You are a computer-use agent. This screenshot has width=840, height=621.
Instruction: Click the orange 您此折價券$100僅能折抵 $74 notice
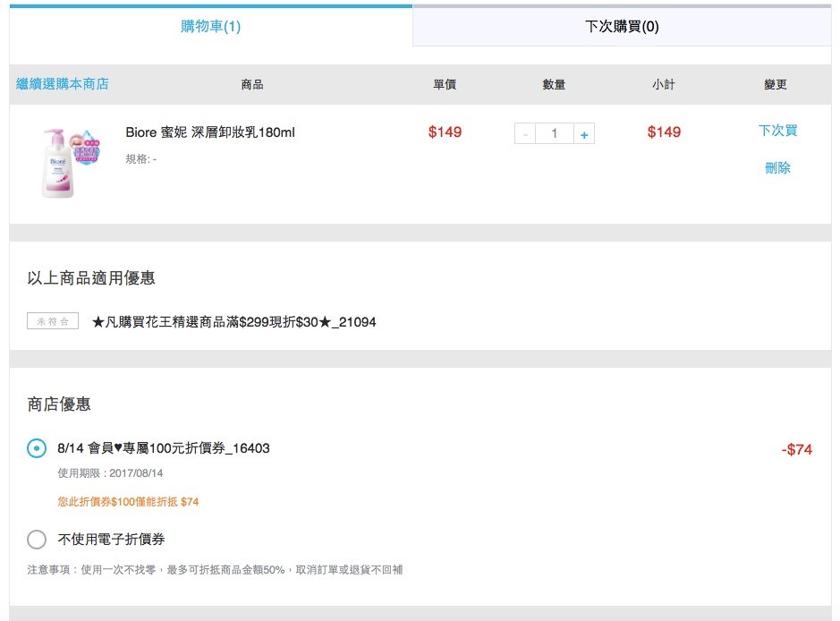(128, 501)
